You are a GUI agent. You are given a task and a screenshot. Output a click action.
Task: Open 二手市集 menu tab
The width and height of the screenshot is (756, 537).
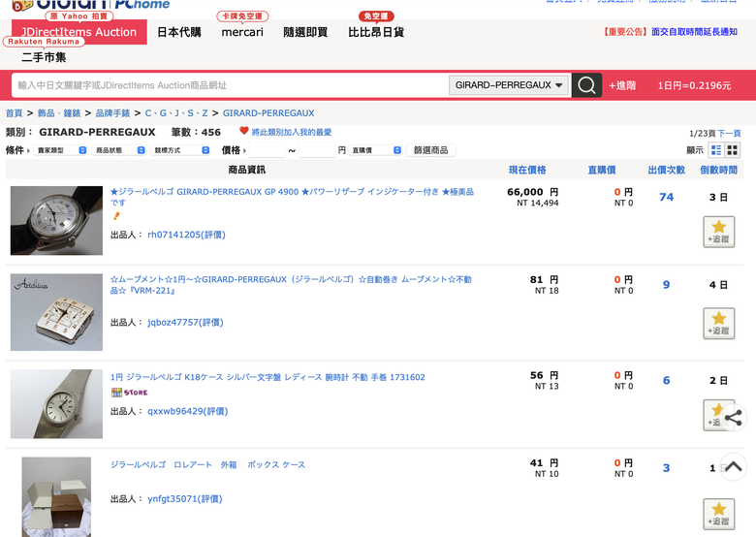[44, 57]
